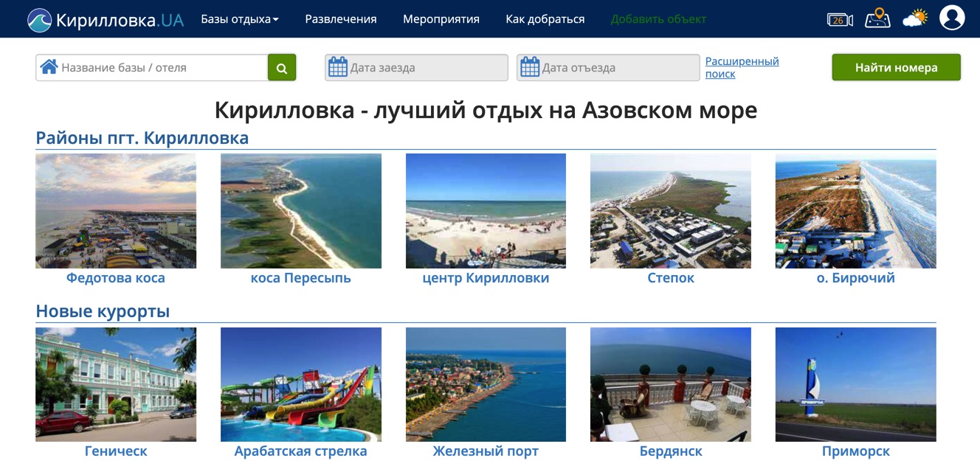This screenshot has height=475, width=980.
Task: Follow the центр Кирилловки text link
Action: tap(486, 278)
